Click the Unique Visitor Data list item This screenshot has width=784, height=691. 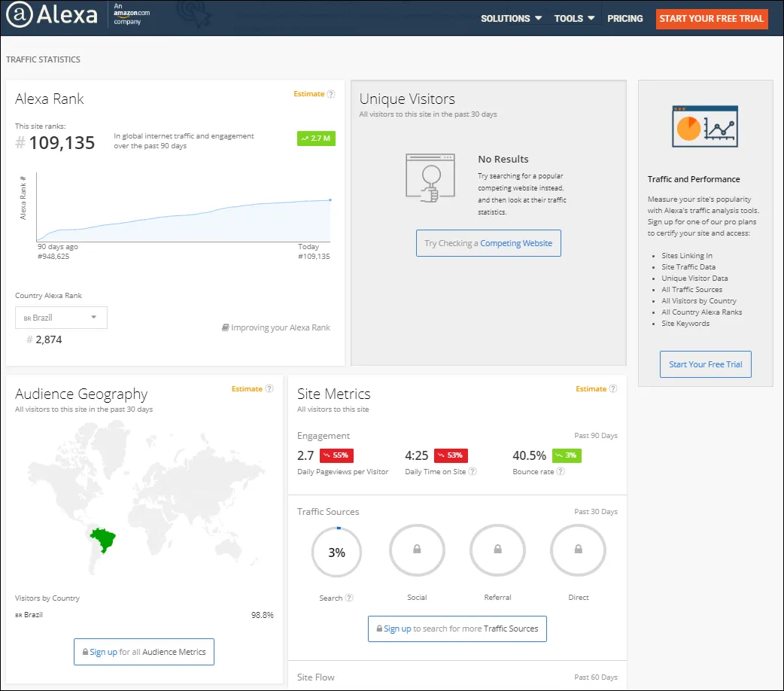pos(694,279)
